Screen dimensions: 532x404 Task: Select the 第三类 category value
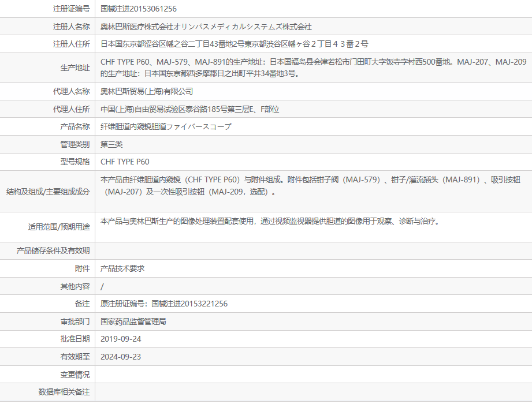click(x=111, y=144)
